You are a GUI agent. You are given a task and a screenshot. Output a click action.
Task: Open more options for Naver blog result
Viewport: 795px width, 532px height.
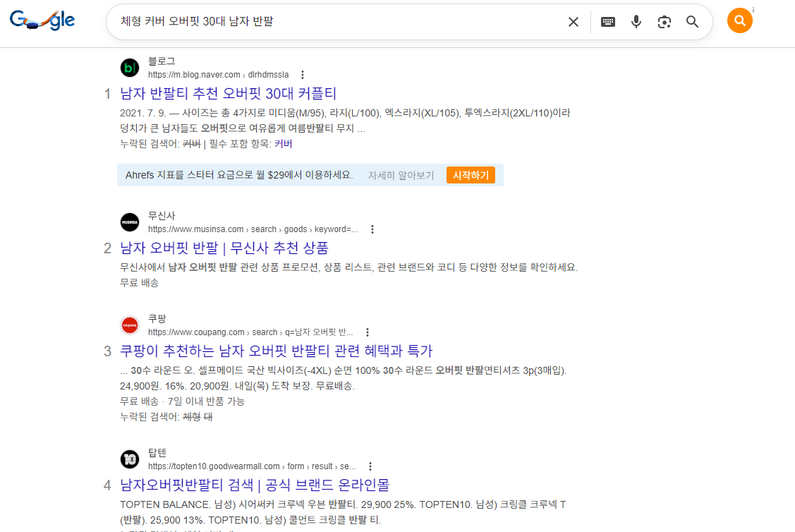[x=303, y=75]
